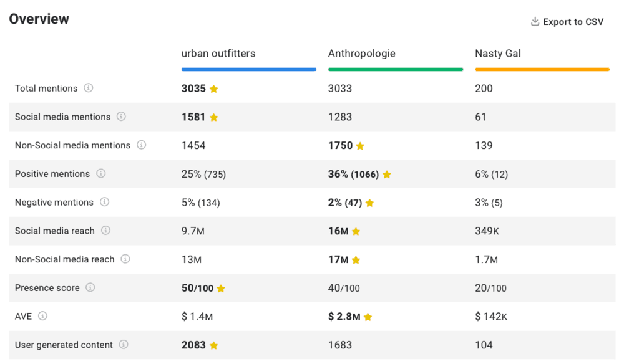The width and height of the screenshot is (624, 364).
Task: Click Nasty Gal's 6% (12) positive value
Action: click(x=492, y=175)
